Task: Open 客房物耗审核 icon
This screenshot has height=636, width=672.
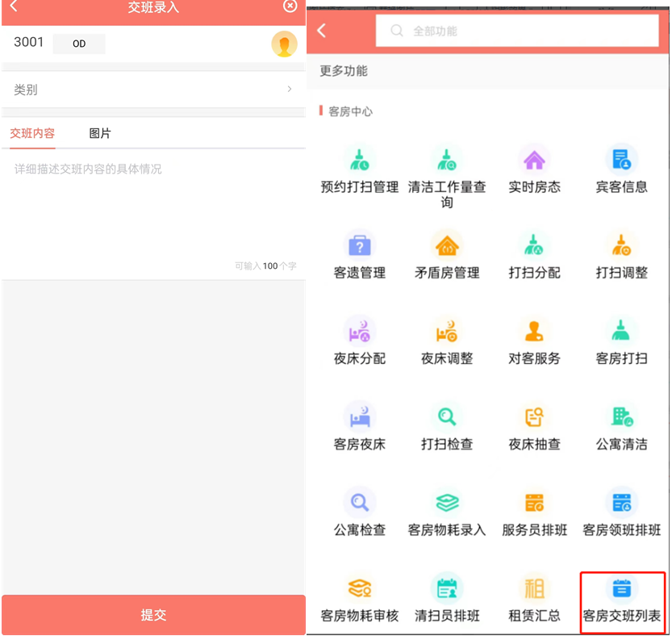Action: [360, 588]
